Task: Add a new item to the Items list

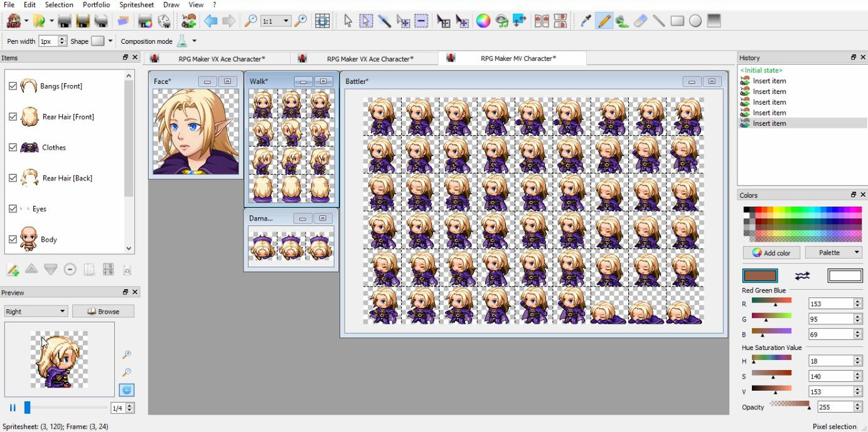Action: [12, 270]
